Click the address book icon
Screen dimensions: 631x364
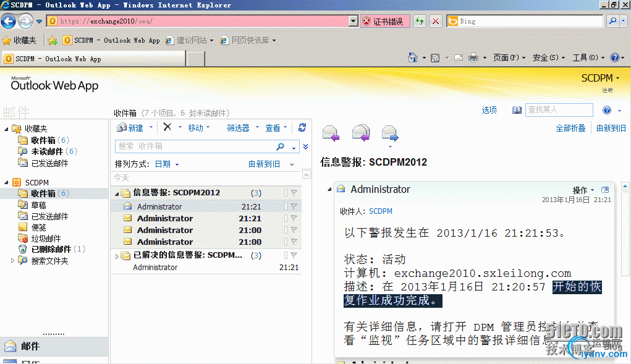[517, 110]
